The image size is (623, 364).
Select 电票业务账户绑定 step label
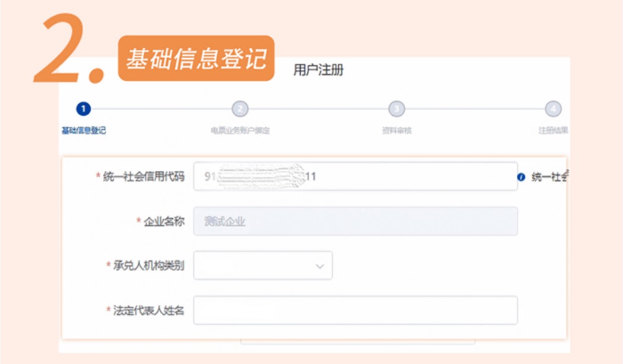(240, 130)
